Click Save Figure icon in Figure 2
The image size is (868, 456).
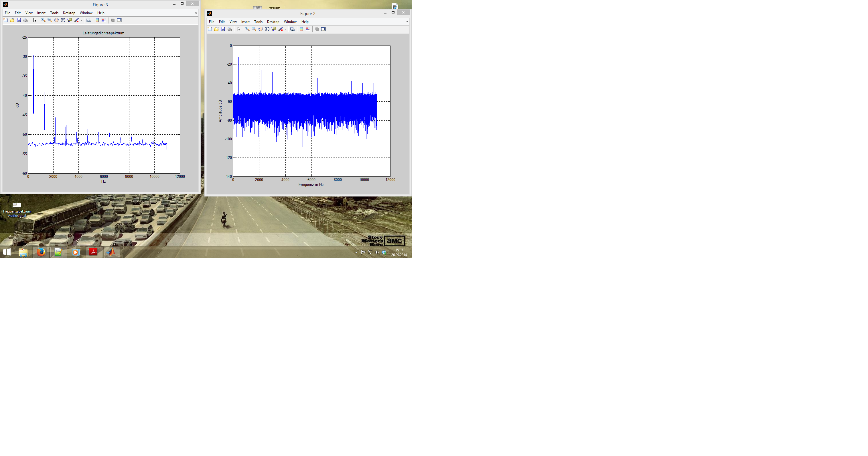click(223, 29)
